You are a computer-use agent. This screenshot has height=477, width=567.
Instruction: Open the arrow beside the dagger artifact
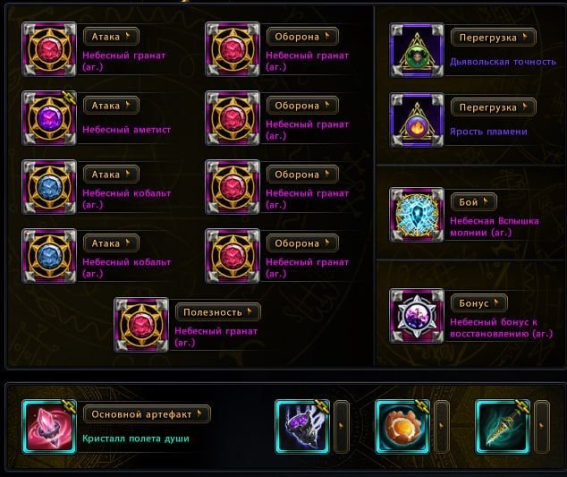(x=542, y=426)
